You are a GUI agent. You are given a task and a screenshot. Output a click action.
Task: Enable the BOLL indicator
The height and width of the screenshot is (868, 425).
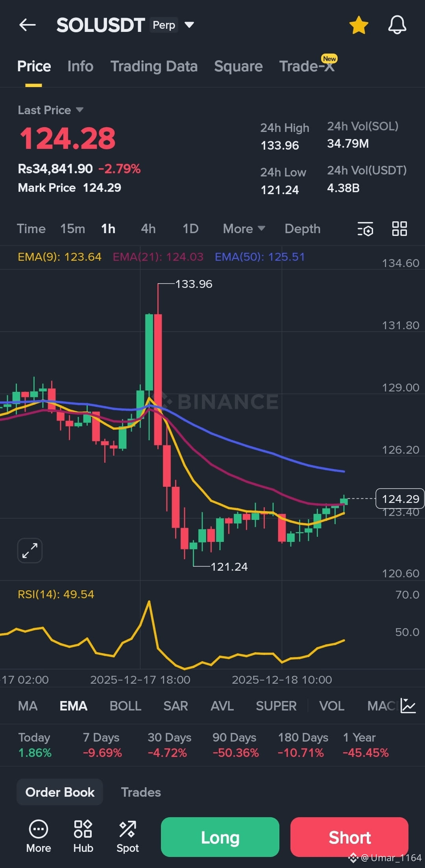point(125,706)
